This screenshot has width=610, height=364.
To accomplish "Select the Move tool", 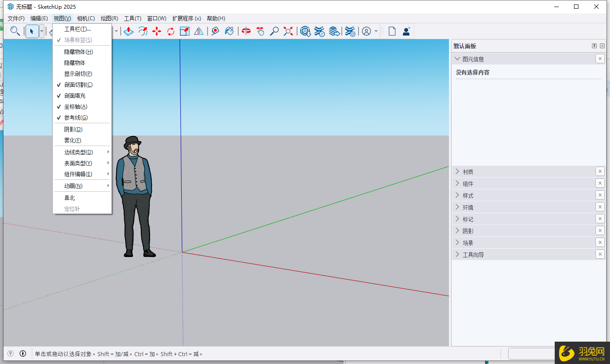I will coord(157,31).
